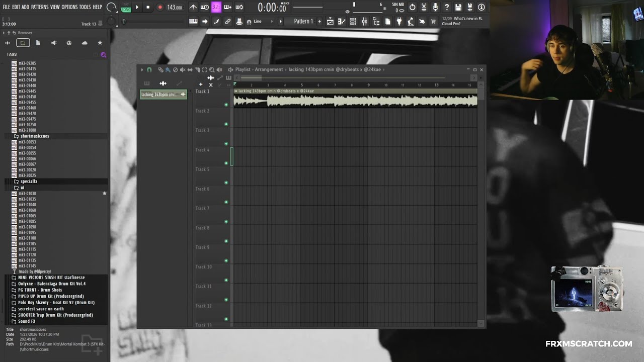This screenshot has height=362, width=644.
Task: Click the browser favorites star icon
Action: [x=100, y=43]
